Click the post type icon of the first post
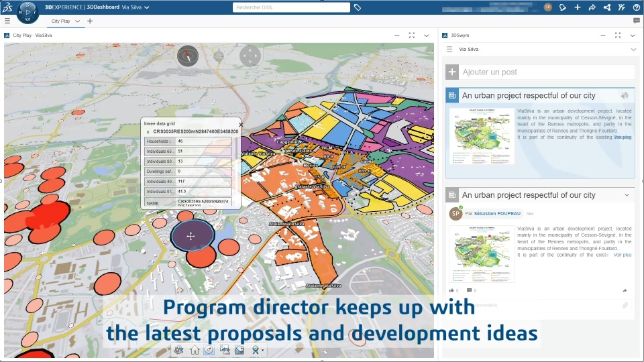 (x=452, y=95)
